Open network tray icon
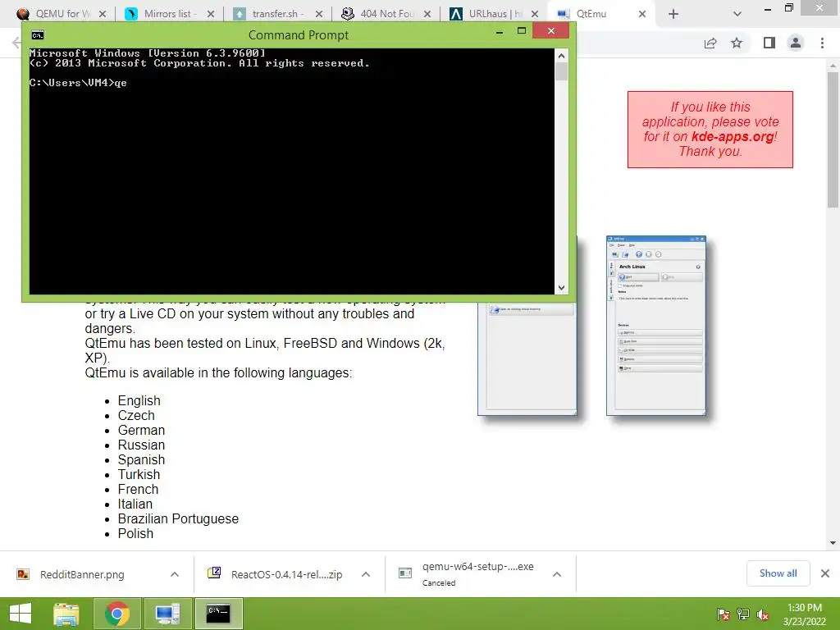 (743, 614)
